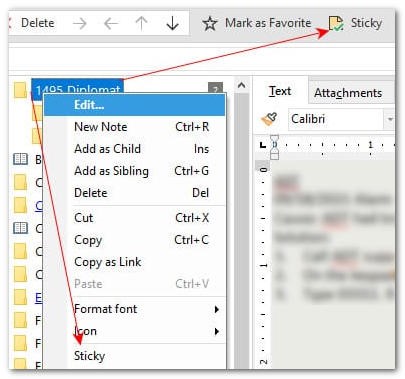Click the Delete toolbar button

click(x=37, y=23)
